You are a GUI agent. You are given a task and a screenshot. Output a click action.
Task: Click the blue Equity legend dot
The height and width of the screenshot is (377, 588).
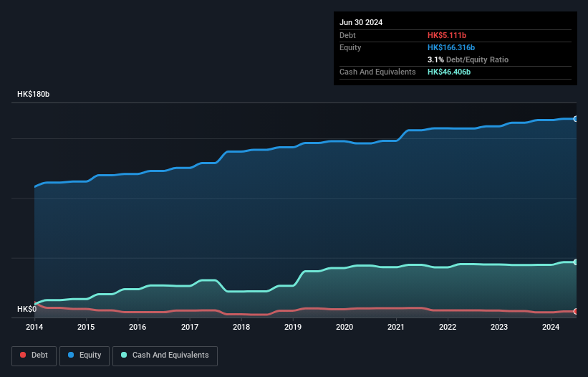point(71,355)
